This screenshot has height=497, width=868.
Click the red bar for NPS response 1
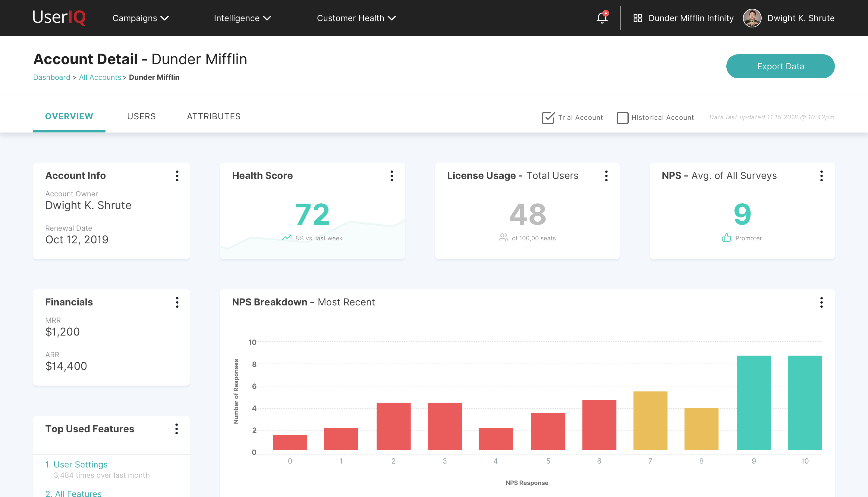(x=341, y=439)
